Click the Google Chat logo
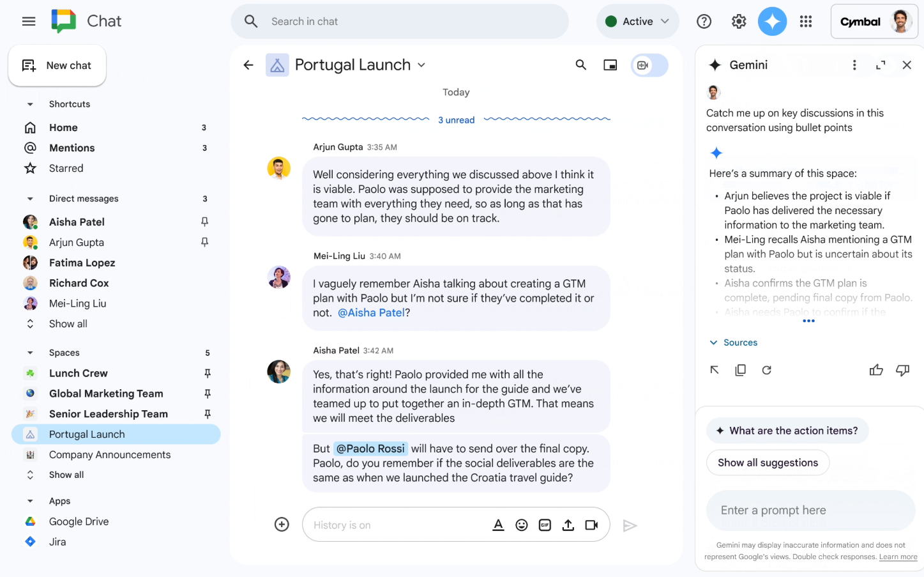 [x=63, y=21]
